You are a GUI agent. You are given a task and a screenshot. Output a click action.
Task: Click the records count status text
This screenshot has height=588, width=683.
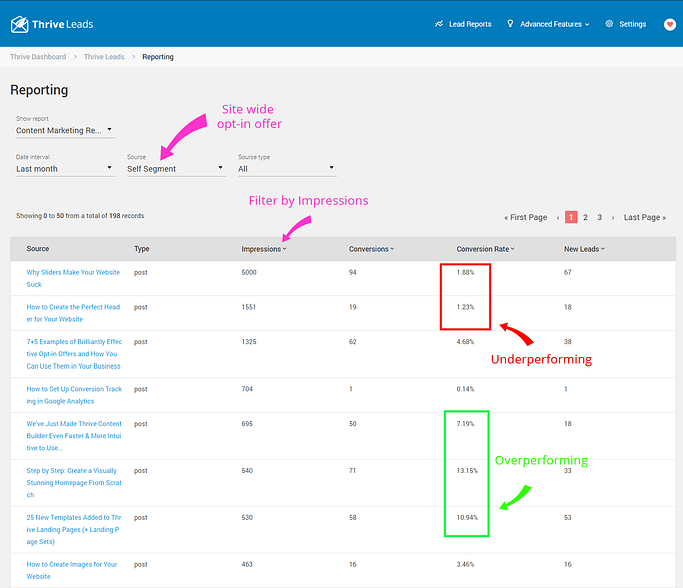tap(80, 216)
